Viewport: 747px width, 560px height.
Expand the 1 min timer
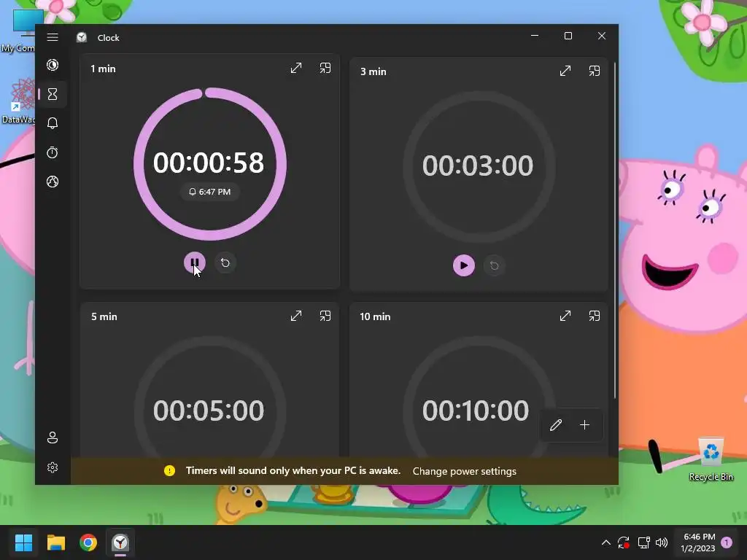coord(296,68)
